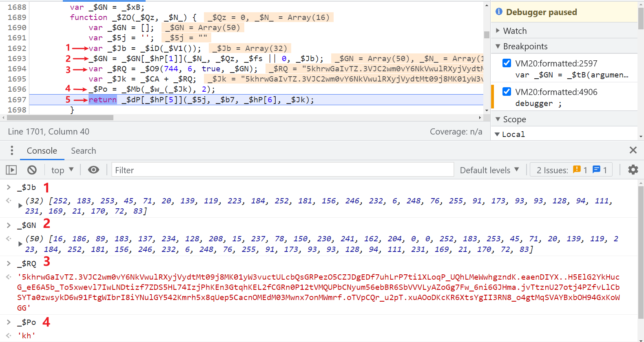Click line number 1694 in gutter
This screenshot has height=342, width=644.
pyautogui.click(x=17, y=68)
